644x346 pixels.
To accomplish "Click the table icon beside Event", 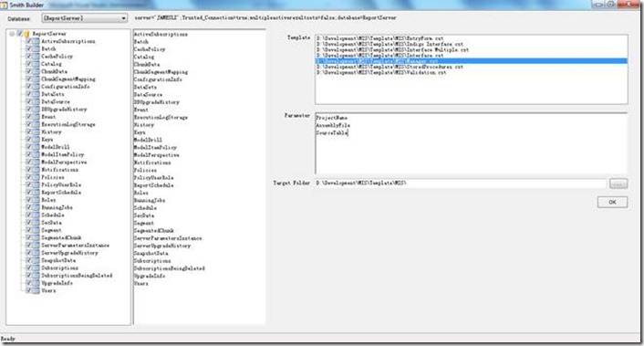I will point(36,117).
